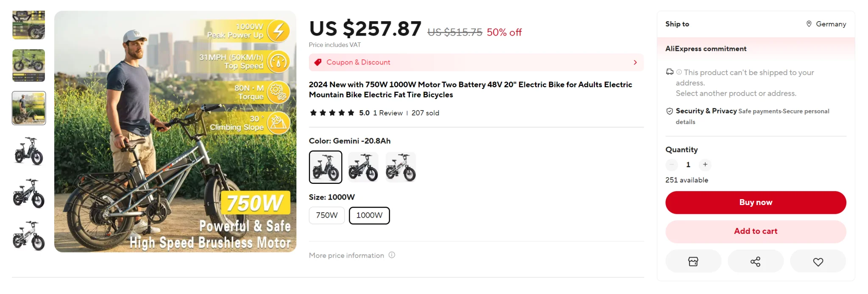The height and width of the screenshot is (294, 868).
Task: Open the Ship to Germany selector
Action: tap(826, 24)
